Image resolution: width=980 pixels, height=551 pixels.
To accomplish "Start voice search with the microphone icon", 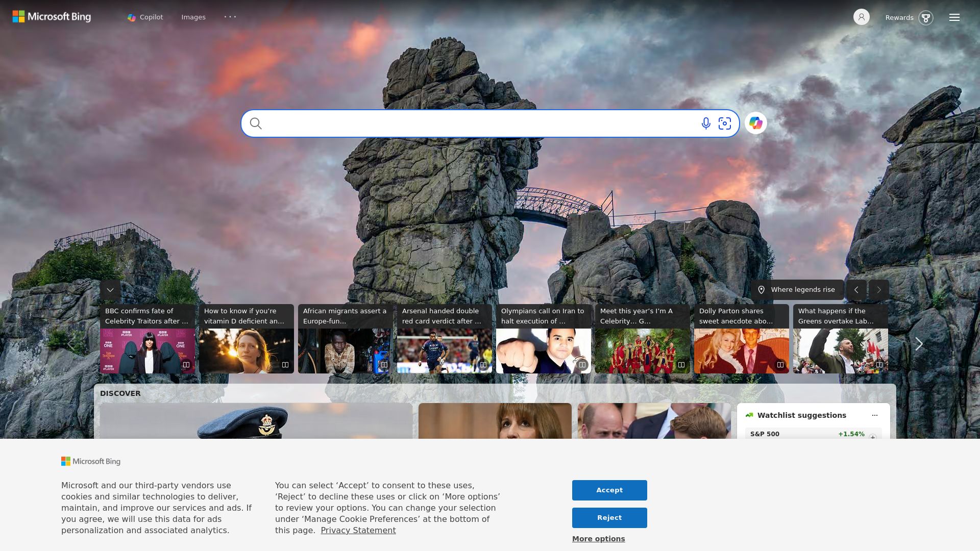I will pos(705,123).
